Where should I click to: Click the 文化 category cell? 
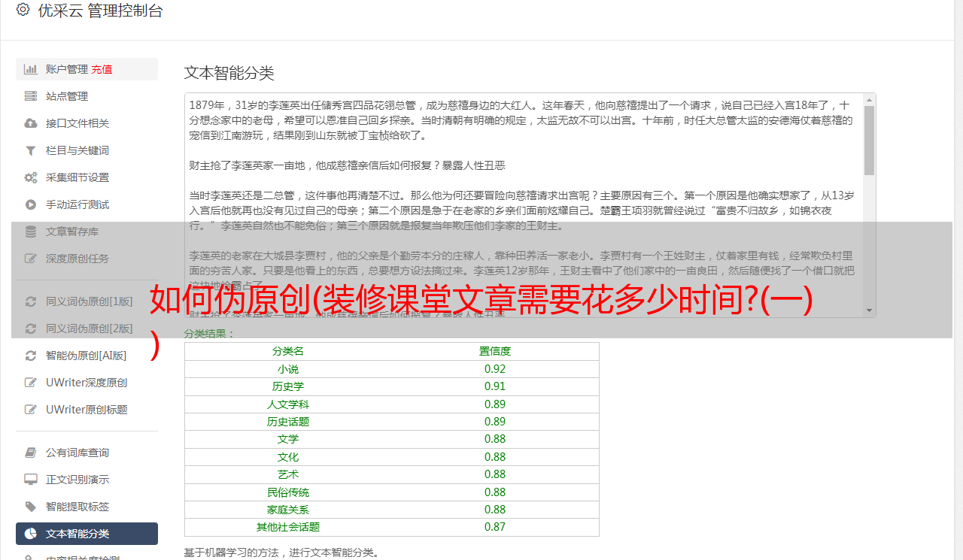tap(288, 457)
